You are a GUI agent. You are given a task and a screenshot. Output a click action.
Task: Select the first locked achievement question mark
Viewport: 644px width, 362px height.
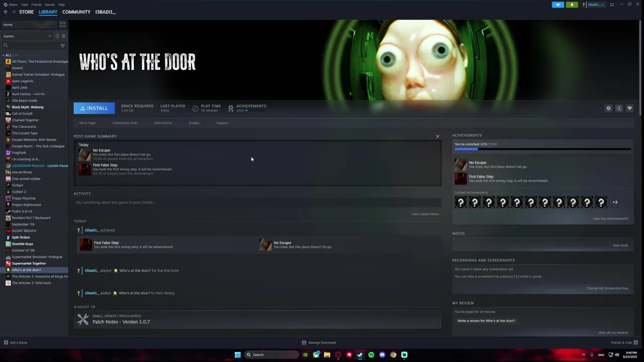point(460,202)
